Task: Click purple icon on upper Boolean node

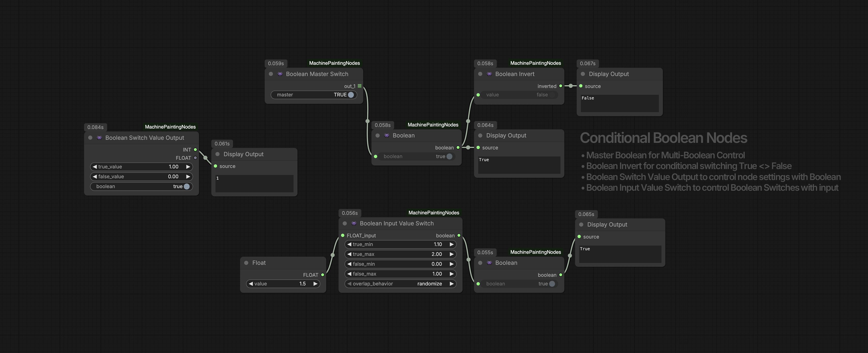Action: [386, 135]
